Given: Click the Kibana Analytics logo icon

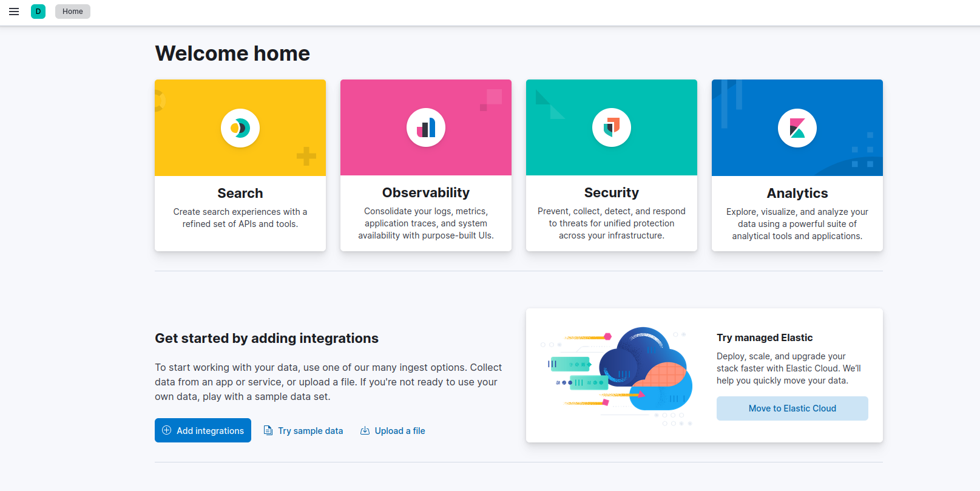Looking at the screenshot, I should tap(797, 128).
